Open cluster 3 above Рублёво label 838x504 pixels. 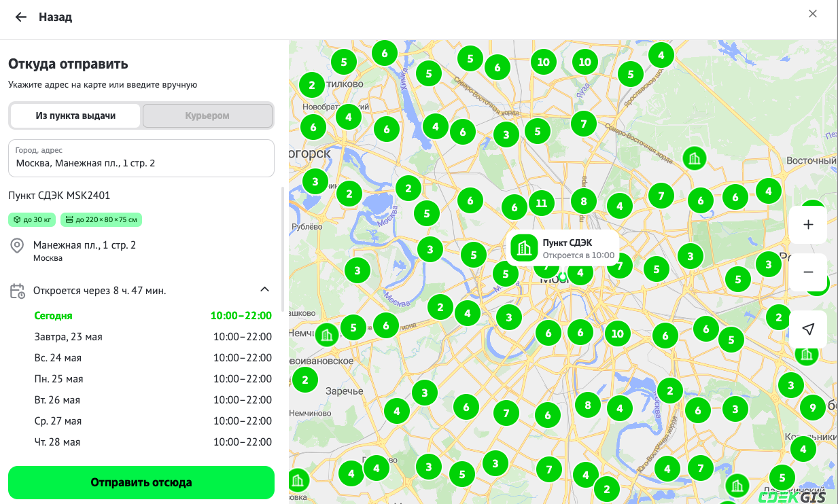(x=315, y=181)
